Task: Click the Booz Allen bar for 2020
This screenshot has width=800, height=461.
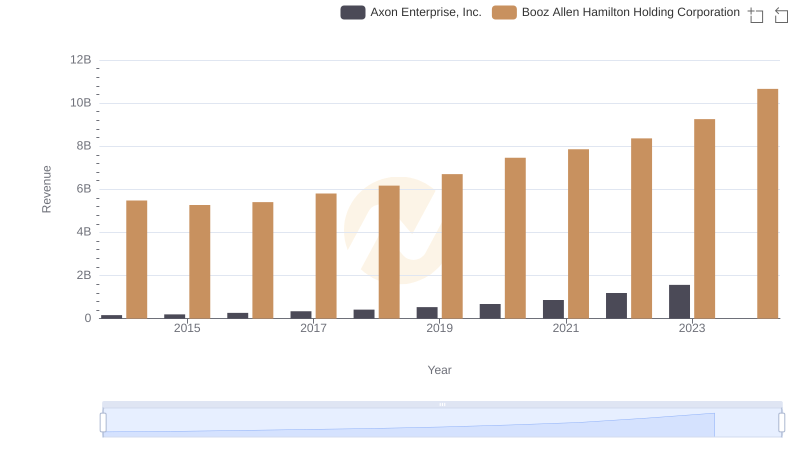Action: coord(515,238)
